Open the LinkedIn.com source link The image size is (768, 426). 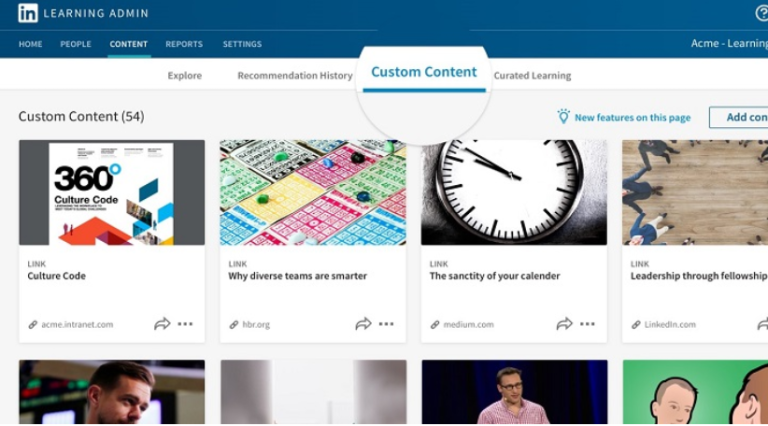click(x=670, y=324)
